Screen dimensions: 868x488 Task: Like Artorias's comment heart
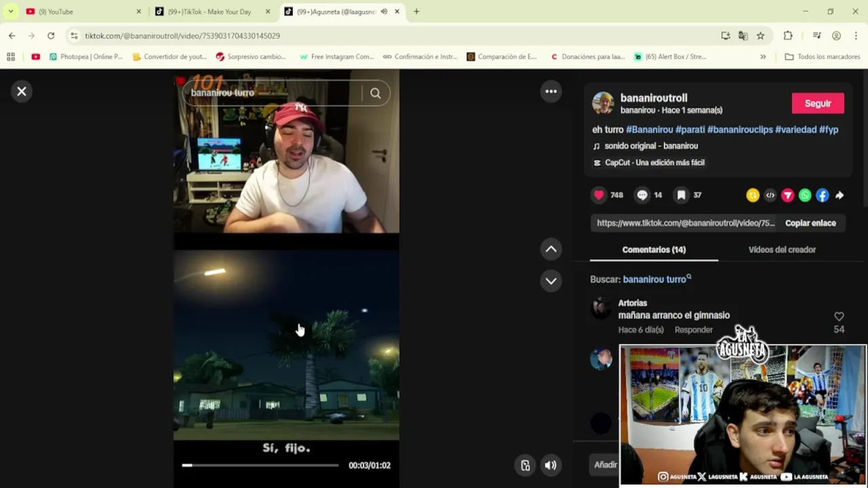pyautogui.click(x=839, y=317)
